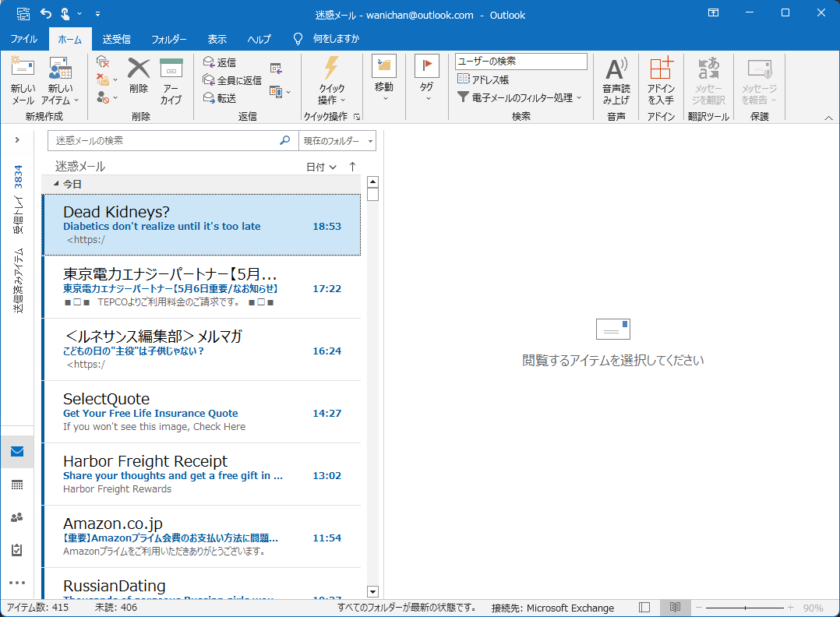Switch to reading view in status bar
Viewport: 840px width, 617px height.
pos(675,608)
